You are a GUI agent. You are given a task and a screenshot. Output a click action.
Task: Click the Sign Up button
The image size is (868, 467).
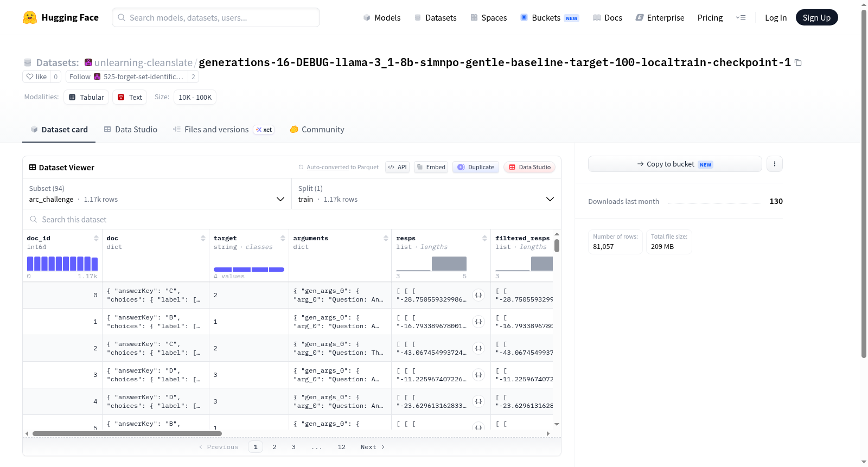point(816,17)
